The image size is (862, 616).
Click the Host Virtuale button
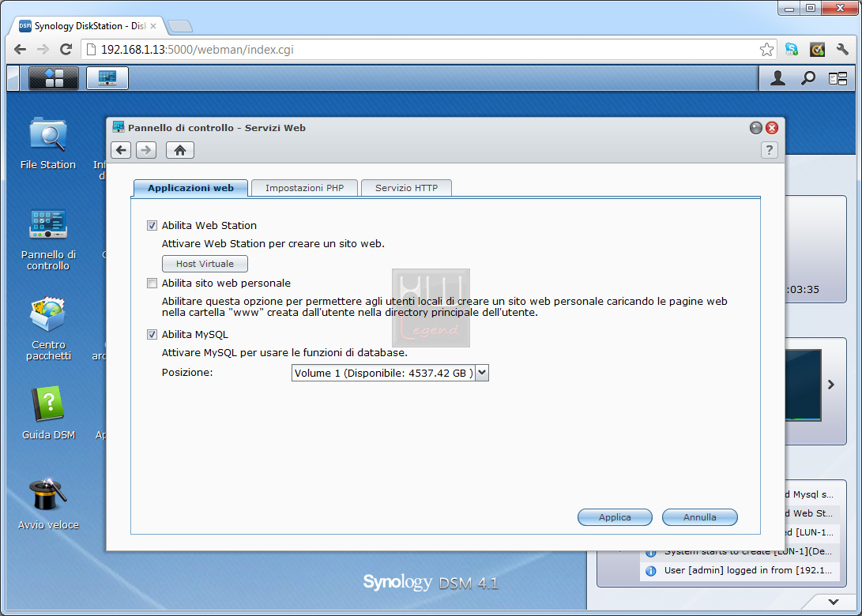[205, 264]
